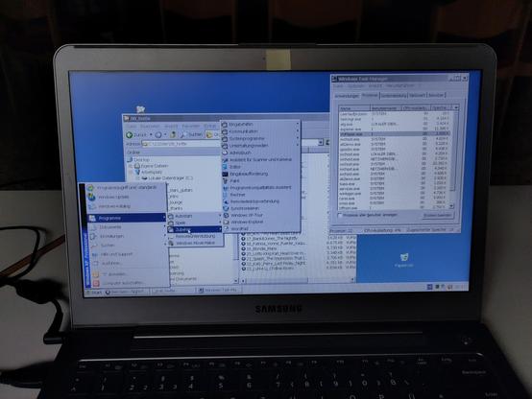The width and height of the screenshot is (532, 399).
Task: Click the Explorer address input field
Action: (x=230, y=144)
